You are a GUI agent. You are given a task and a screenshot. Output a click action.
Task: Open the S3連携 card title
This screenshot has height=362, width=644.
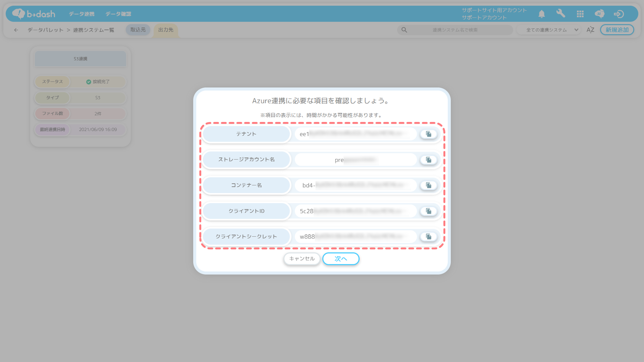(80, 59)
